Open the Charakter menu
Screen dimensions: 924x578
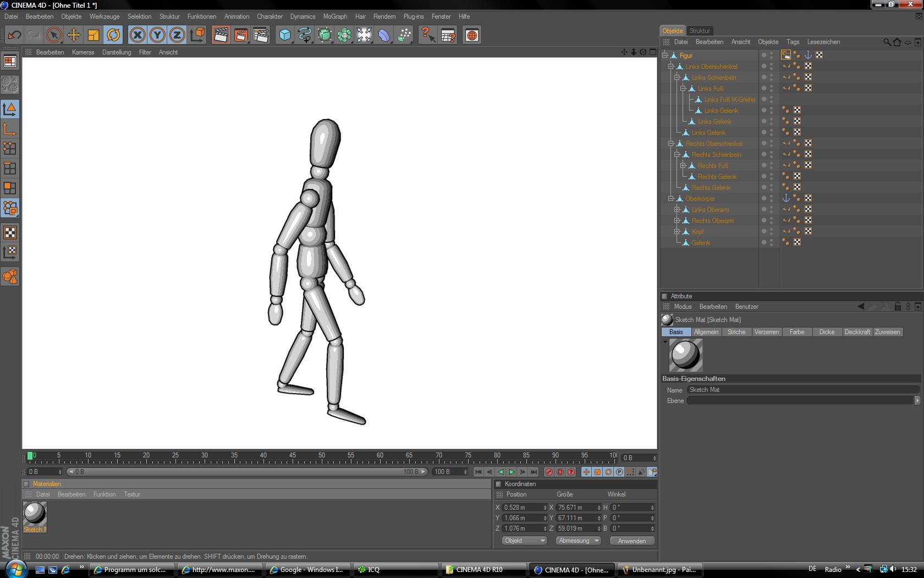point(269,17)
